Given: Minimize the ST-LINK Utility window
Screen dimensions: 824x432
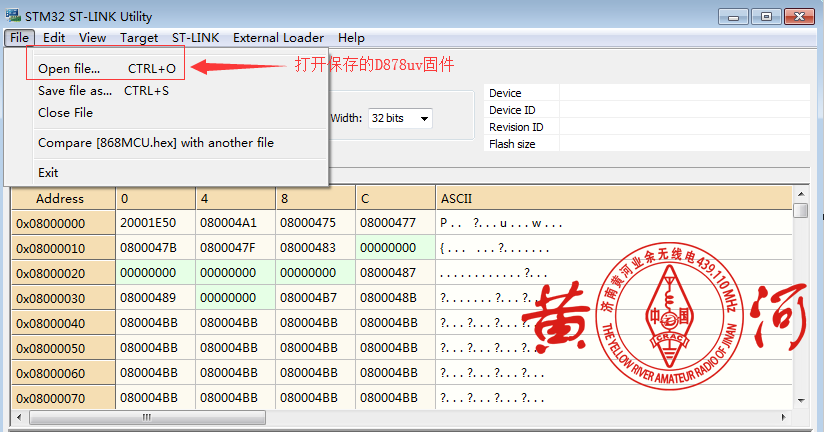Looking at the screenshot, I should pos(734,17).
